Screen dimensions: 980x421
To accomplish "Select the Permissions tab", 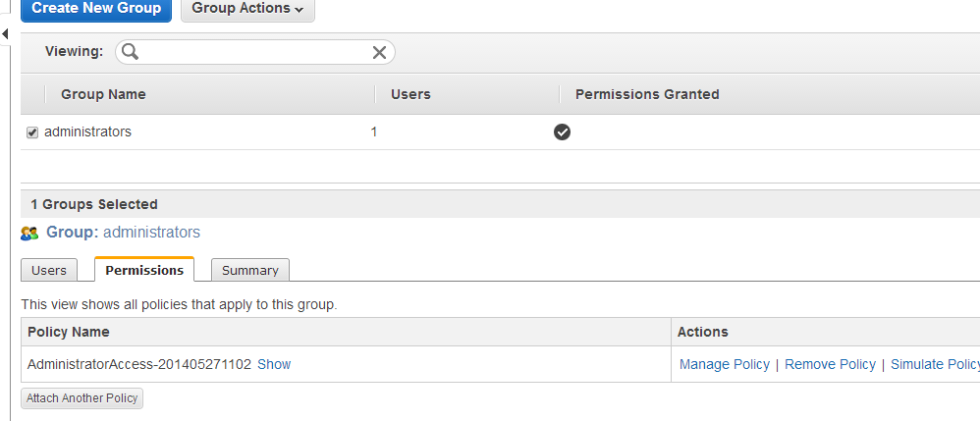I will pos(144,270).
